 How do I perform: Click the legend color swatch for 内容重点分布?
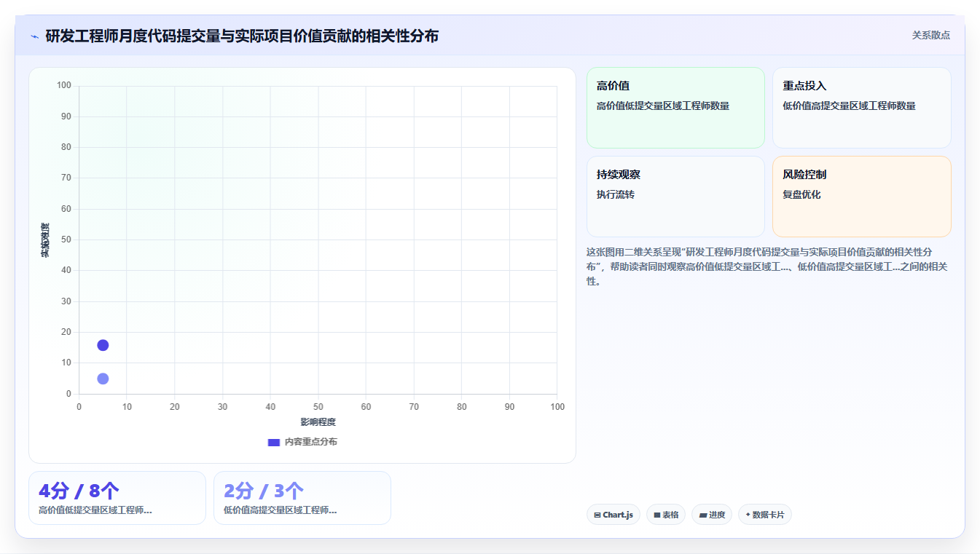[274, 442]
